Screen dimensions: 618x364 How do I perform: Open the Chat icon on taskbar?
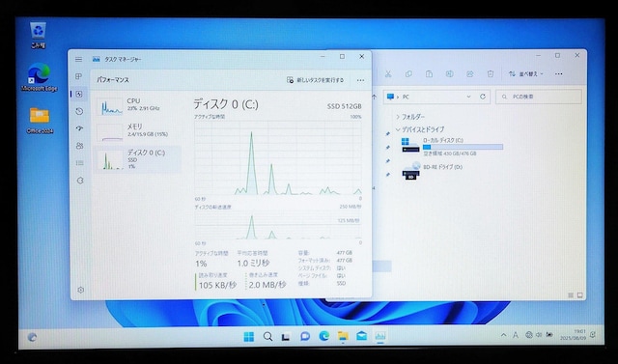(305, 336)
